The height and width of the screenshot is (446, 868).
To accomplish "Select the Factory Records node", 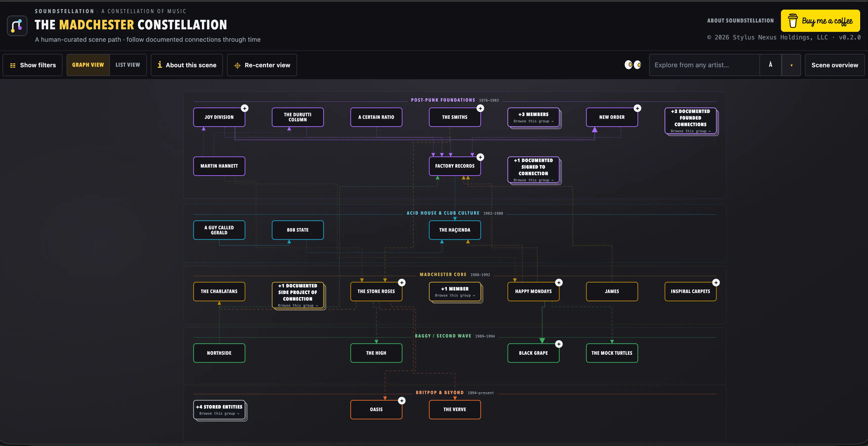I will click(x=454, y=166).
